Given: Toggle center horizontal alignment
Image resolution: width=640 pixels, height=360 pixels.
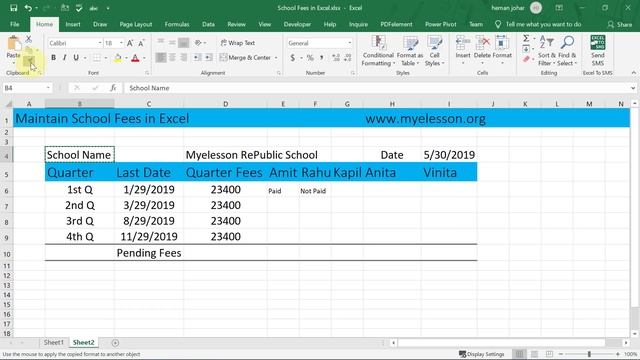Looking at the screenshot, I should coord(172,58).
